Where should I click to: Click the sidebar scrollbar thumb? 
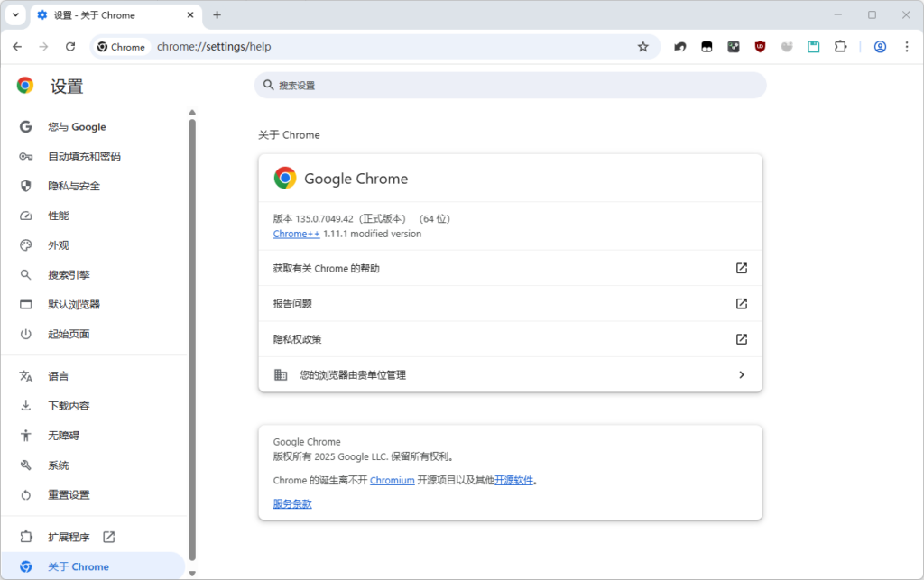192,340
